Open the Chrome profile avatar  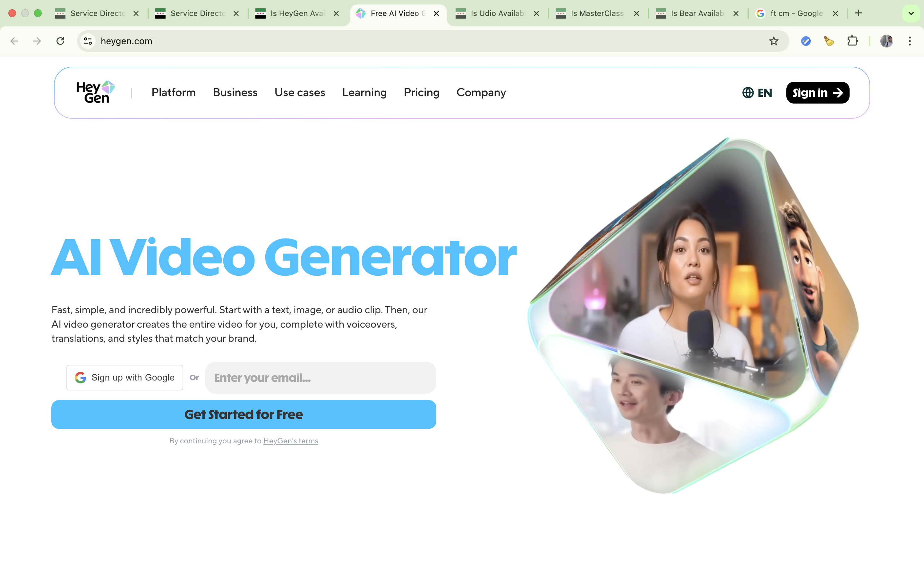pos(886,41)
